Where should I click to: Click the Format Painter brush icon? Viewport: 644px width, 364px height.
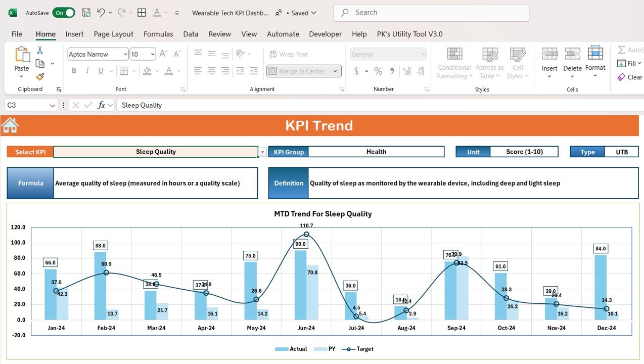click(x=40, y=76)
